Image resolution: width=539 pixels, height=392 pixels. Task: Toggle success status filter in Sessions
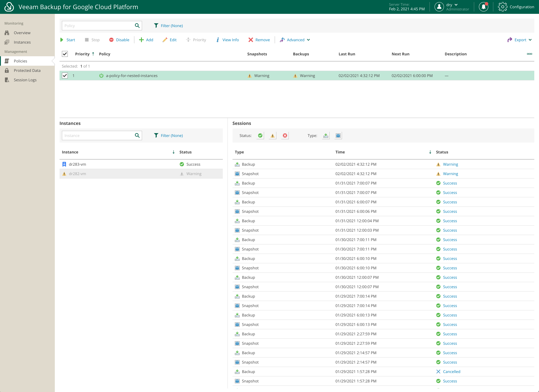click(260, 135)
